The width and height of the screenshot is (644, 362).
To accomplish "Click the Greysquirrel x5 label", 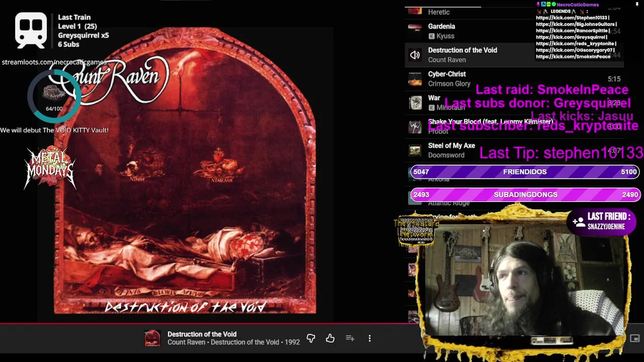I will point(83,35).
